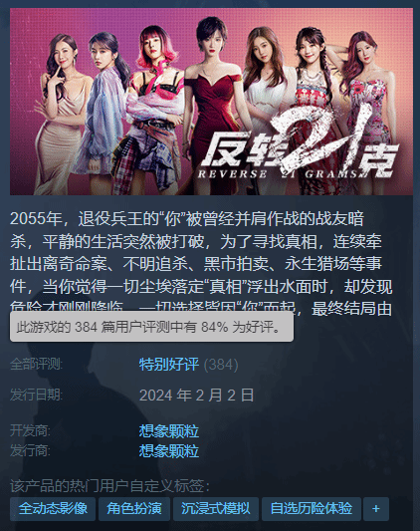
Task: Open developer 想象颗粒 link beside 开发商
Action: click(x=168, y=431)
